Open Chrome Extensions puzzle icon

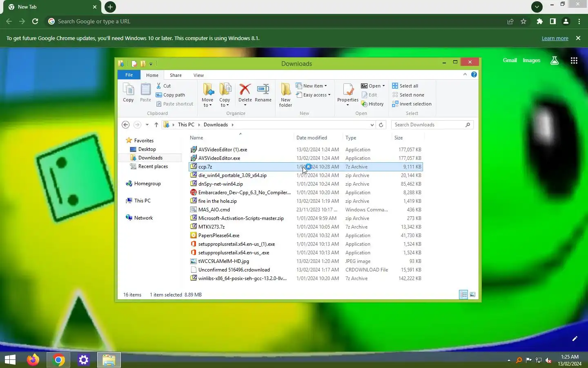coord(540,21)
